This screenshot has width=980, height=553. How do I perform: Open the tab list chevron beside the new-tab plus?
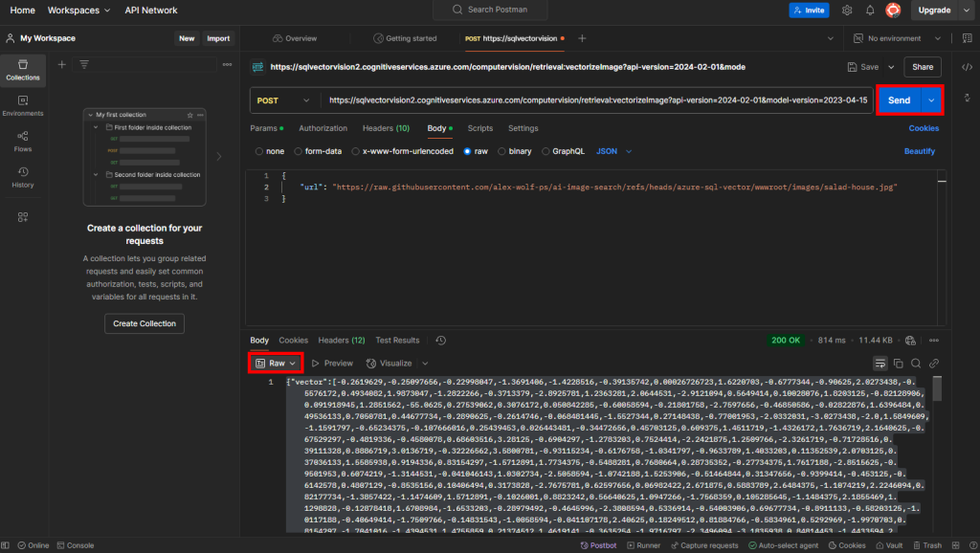830,38
